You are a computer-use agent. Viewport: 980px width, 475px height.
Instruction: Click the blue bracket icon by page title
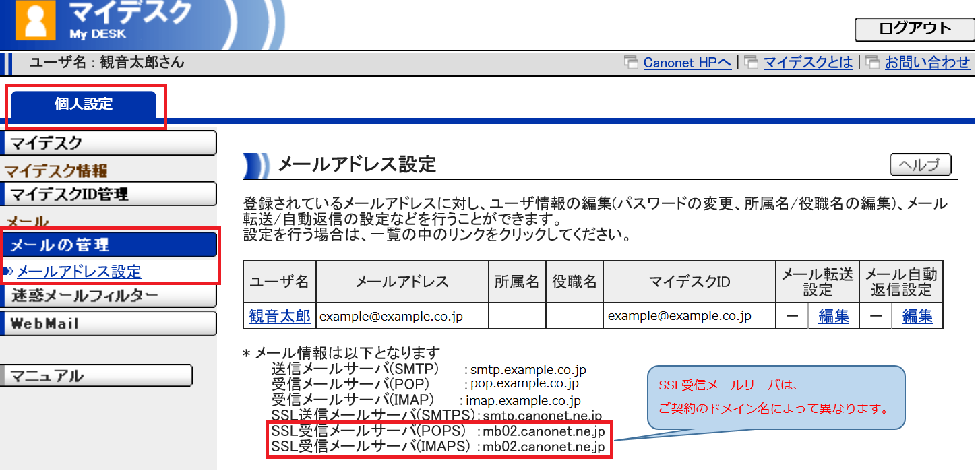[x=256, y=165]
